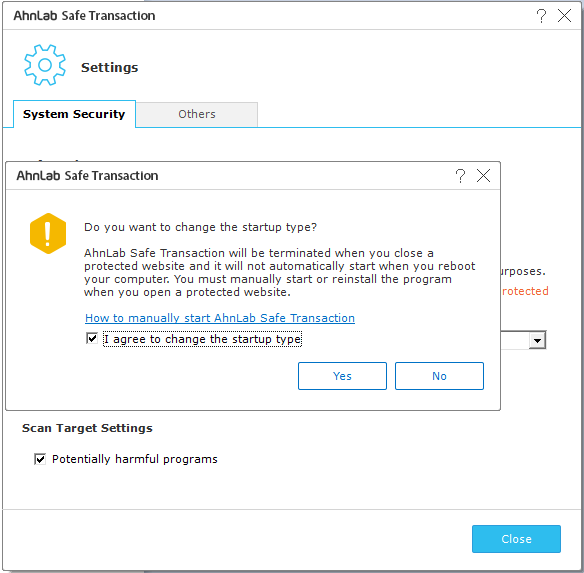584x573 pixels.
Task: Uncheck Potentially harmful programs
Action: point(40,459)
